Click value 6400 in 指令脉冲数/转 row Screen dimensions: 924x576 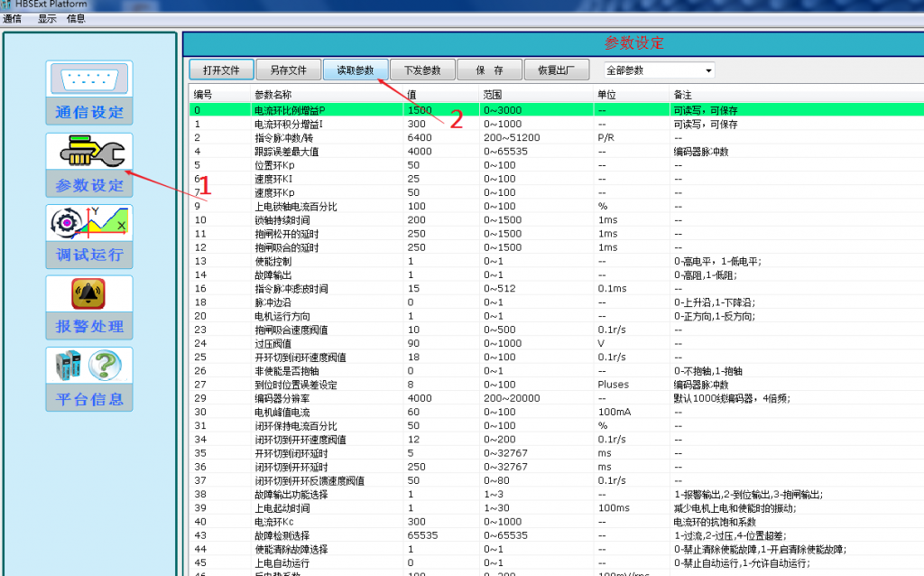click(420, 137)
